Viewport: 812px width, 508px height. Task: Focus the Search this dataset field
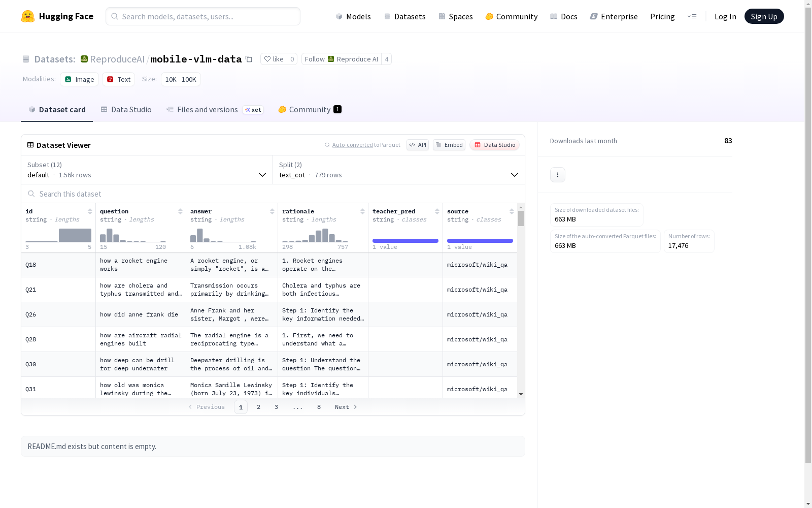(x=273, y=194)
